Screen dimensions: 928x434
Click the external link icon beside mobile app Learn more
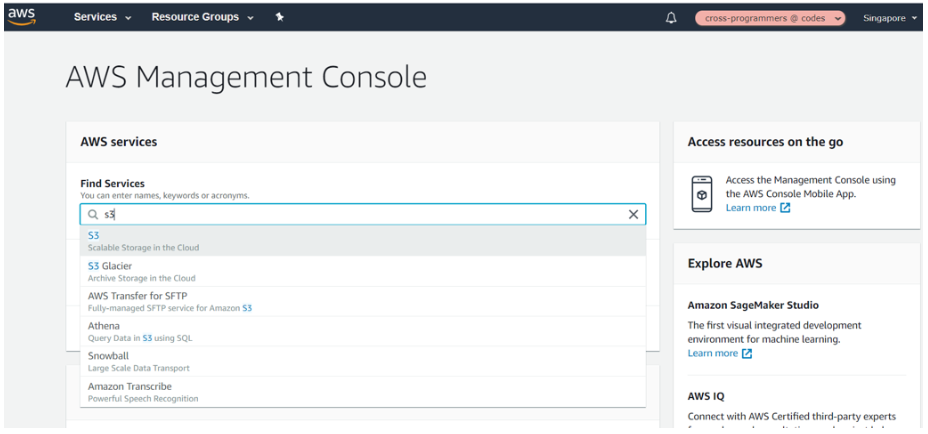(785, 208)
